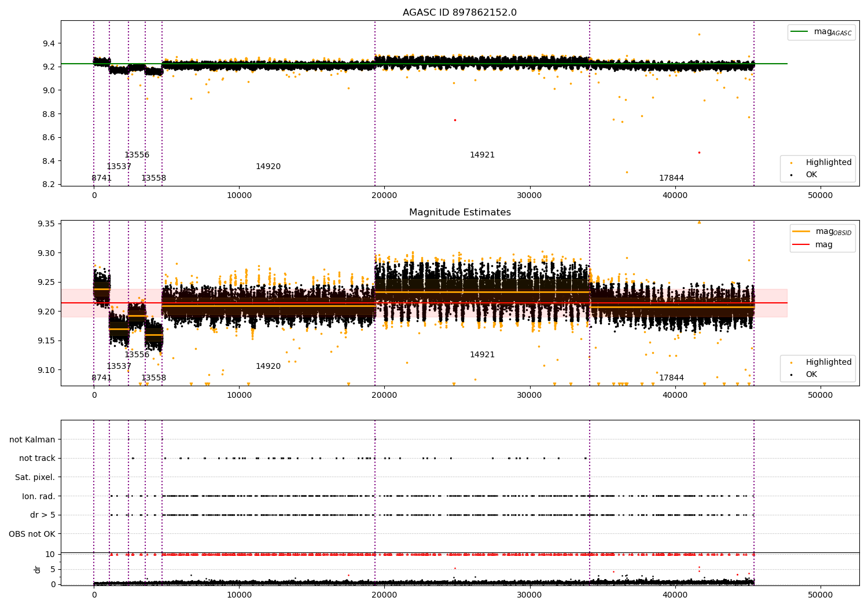The width and height of the screenshot is (868, 608).
Task: Click the "9.2" y-axis tick label
Action: (49, 67)
